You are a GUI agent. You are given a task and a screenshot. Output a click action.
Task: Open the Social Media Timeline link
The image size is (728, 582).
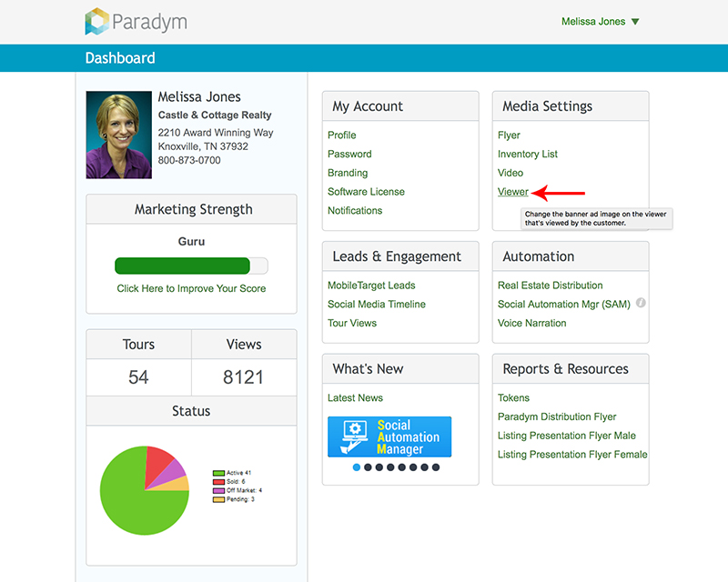click(x=377, y=305)
